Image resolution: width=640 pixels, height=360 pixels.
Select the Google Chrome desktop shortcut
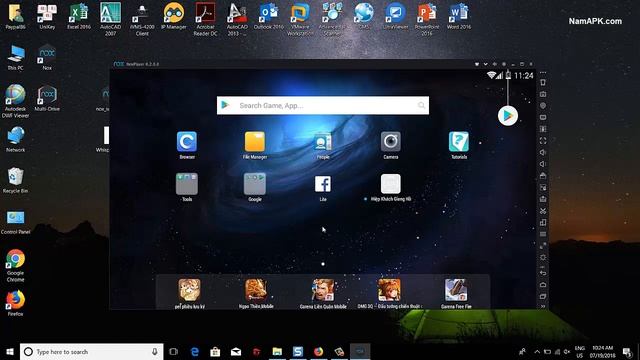pos(16,265)
